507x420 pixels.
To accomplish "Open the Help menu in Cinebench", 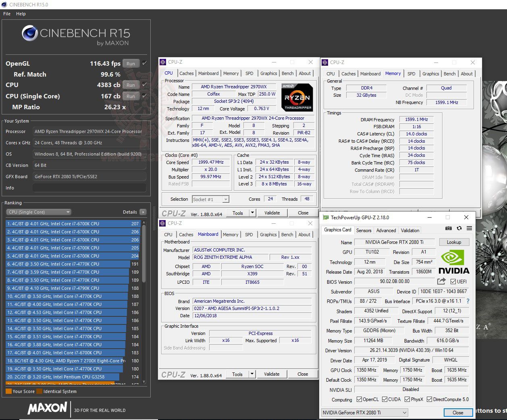I will 21,14.
